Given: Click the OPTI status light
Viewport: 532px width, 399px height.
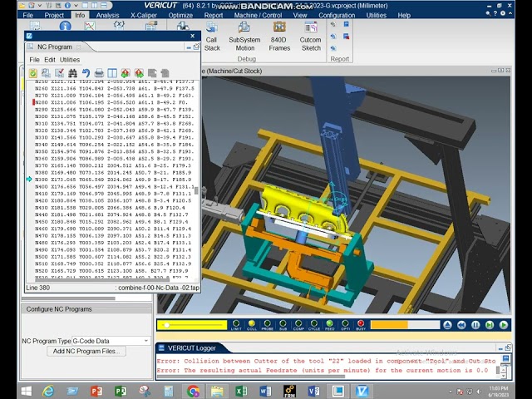Looking at the screenshot, I should tap(346, 325).
